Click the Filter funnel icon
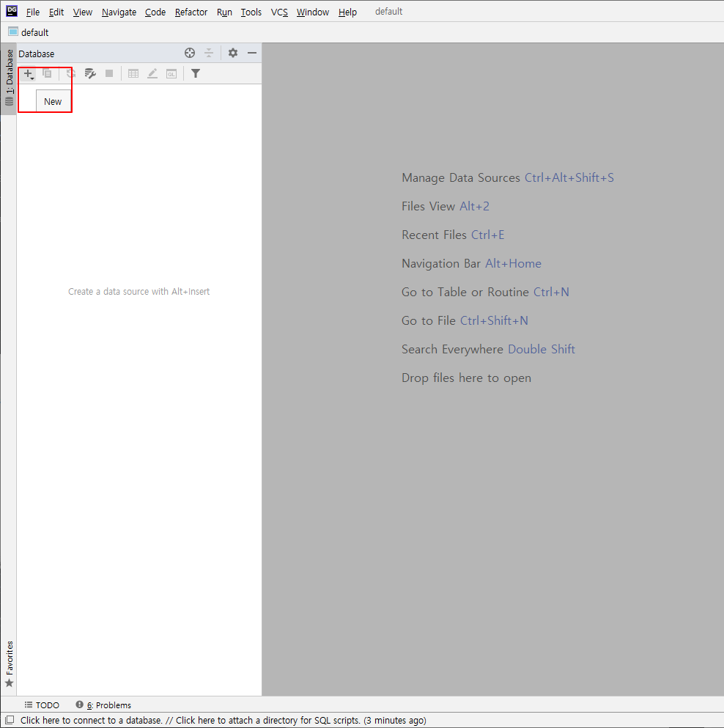The image size is (724, 728). point(196,73)
